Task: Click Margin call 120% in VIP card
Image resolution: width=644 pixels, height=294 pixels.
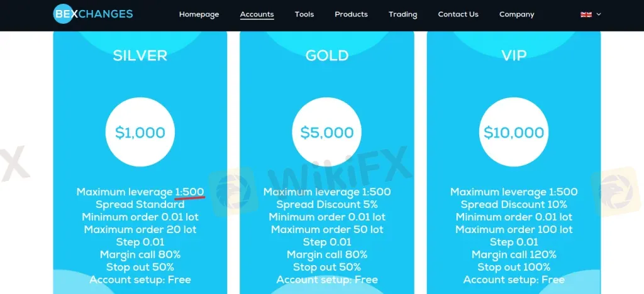Action: pos(514,255)
